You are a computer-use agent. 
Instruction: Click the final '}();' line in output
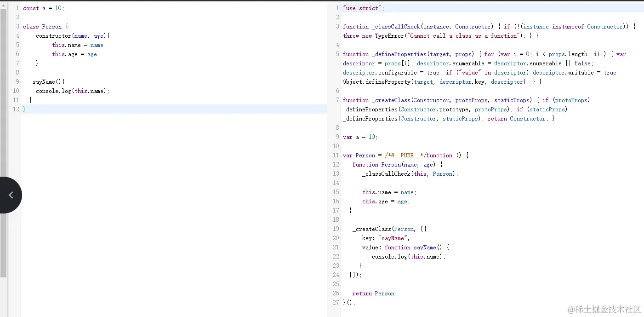point(349,303)
